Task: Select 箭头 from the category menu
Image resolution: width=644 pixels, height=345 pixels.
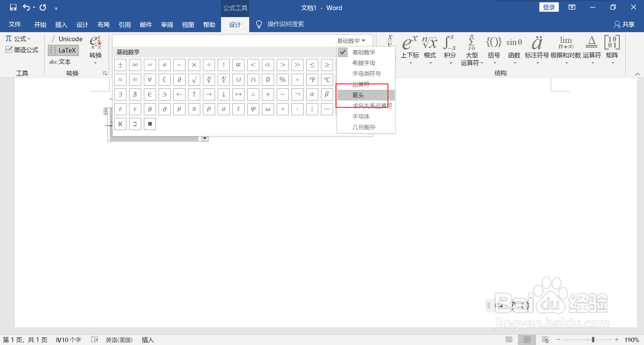Action: tap(358, 95)
